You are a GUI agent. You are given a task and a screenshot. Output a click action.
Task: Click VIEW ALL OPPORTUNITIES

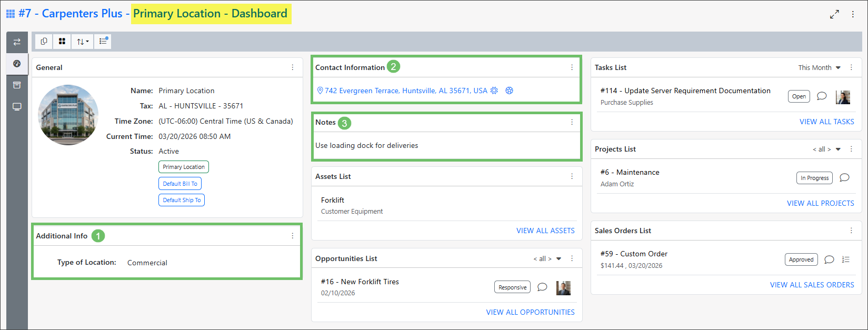530,312
